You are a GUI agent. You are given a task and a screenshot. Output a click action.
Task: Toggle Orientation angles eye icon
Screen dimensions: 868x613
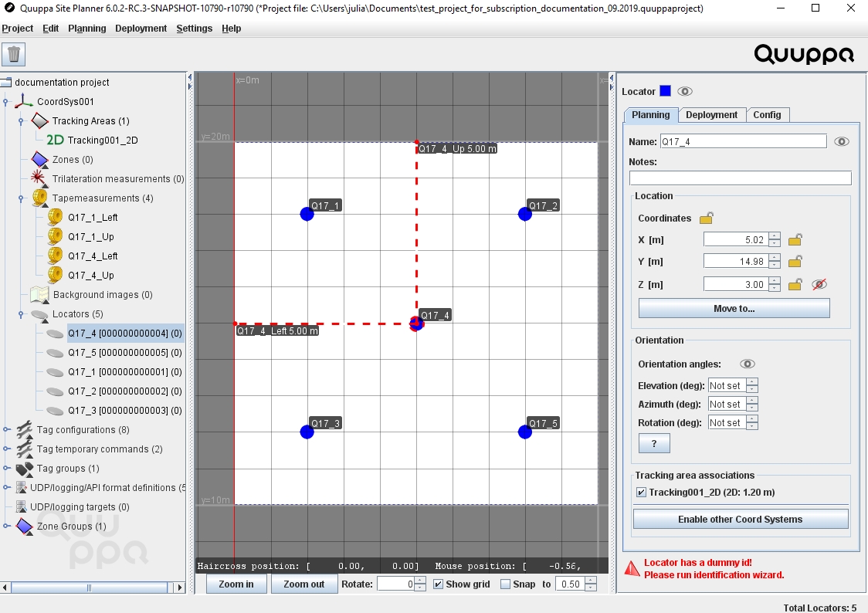[x=748, y=364]
